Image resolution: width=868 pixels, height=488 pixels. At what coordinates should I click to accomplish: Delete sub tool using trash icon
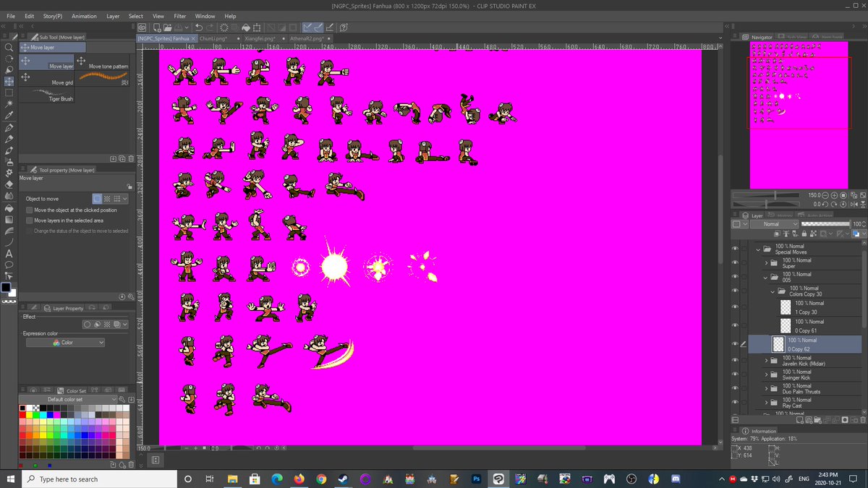pyautogui.click(x=130, y=158)
